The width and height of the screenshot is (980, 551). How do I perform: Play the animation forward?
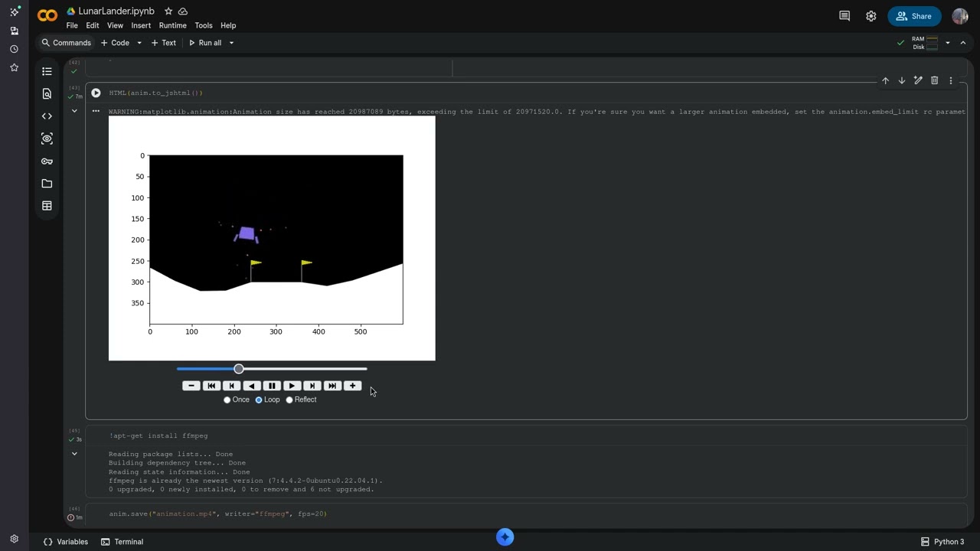(292, 386)
